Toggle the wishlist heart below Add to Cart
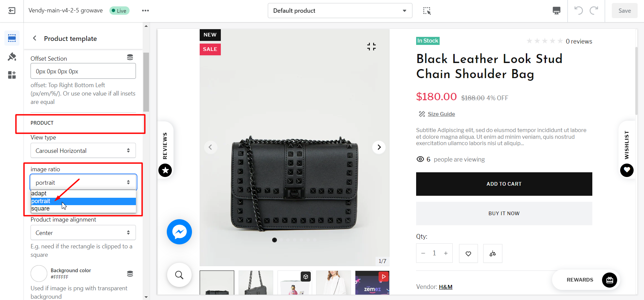This screenshot has height=300, width=644. tap(468, 253)
